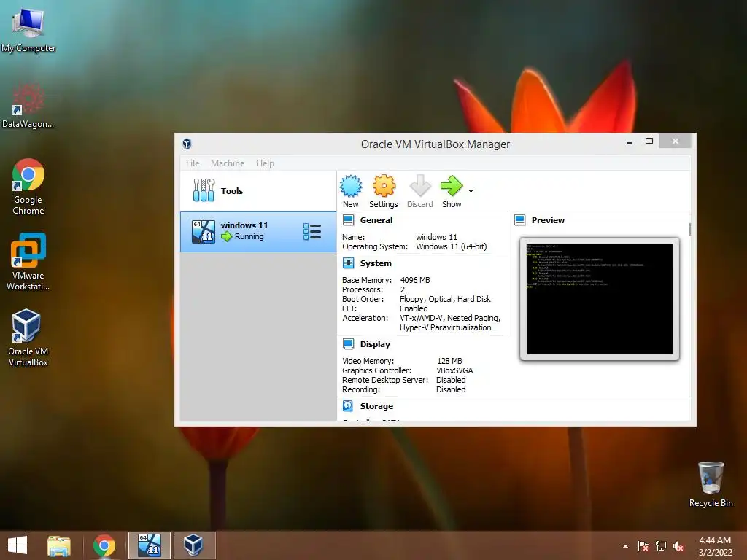Open the windows 11 machine menu list icon
The height and width of the screenshot is (560, 747).
(312, 231)
